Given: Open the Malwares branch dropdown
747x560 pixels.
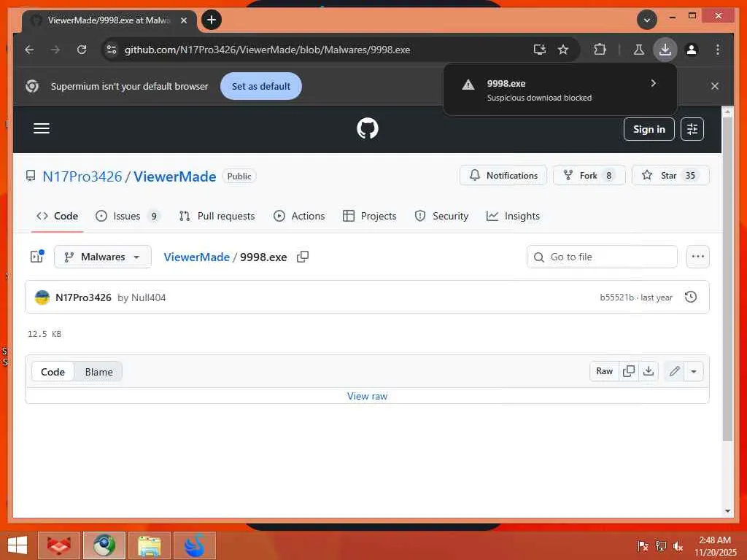Looking at the screenshot, I should pyautogui.click(x=102, y=257).
